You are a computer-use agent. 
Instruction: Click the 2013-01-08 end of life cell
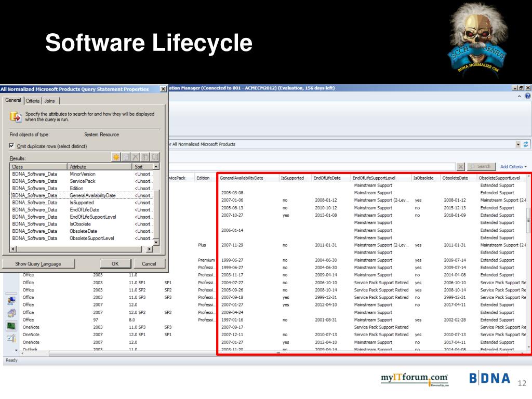click(326, 215)
